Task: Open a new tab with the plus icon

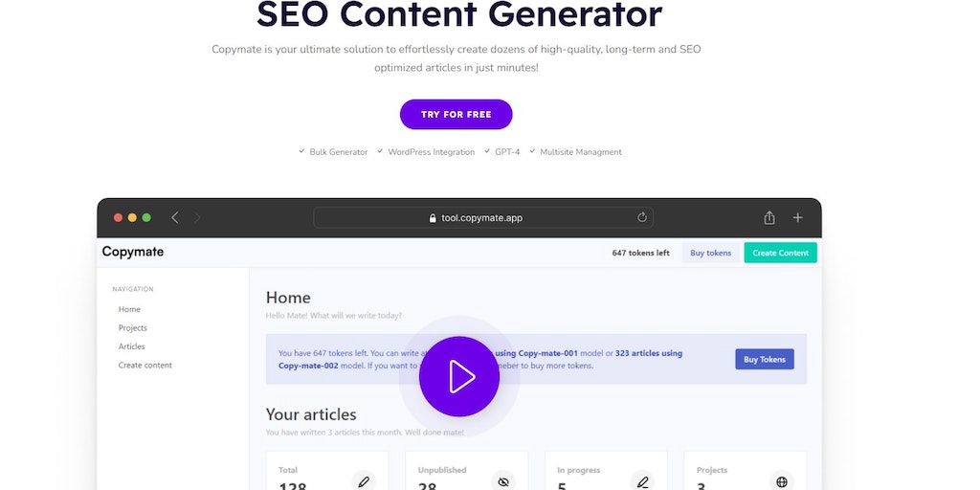Action: (797, 218)
